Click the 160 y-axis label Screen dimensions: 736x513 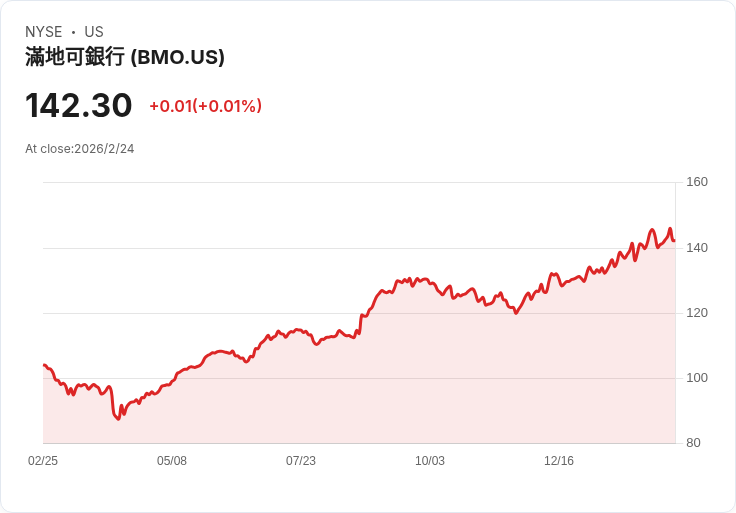pos(697,182)
